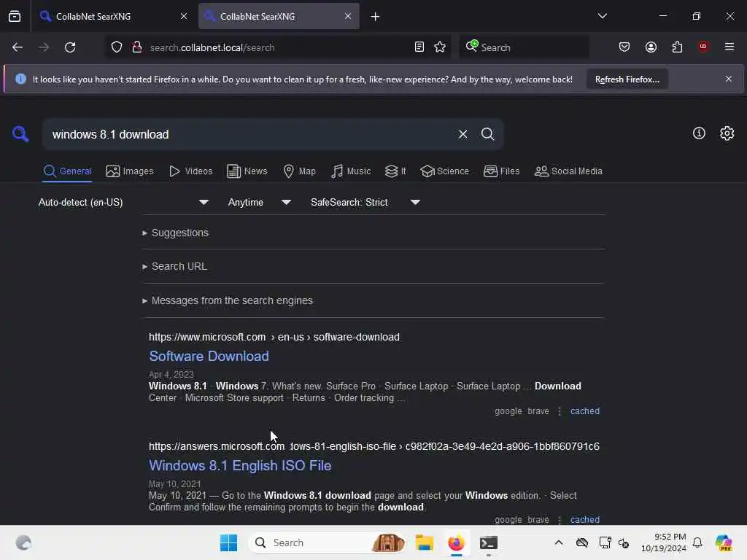747x560 pixels.
Task: Switch to the first CollabNet SearXNG tab
Action: click(x=113, y=16)
